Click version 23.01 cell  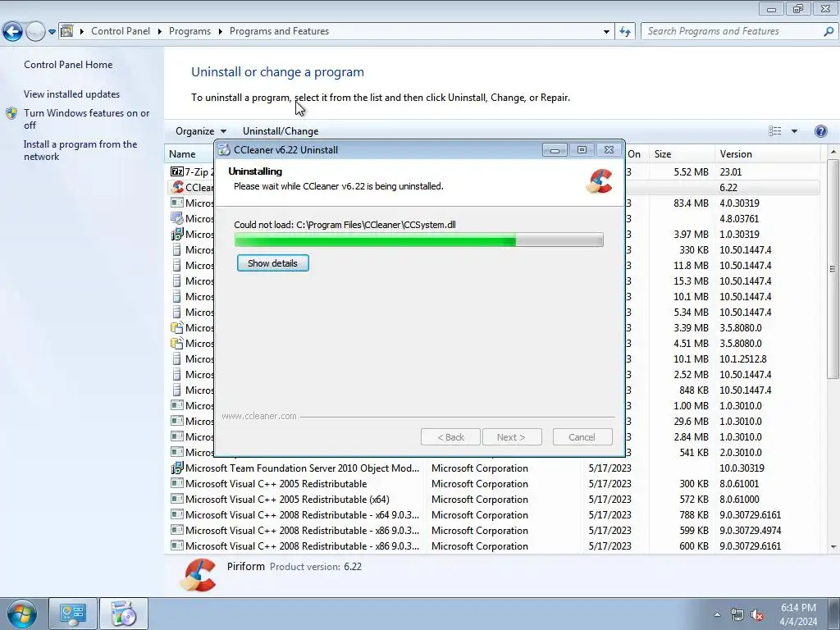click(x=731, y=172)
